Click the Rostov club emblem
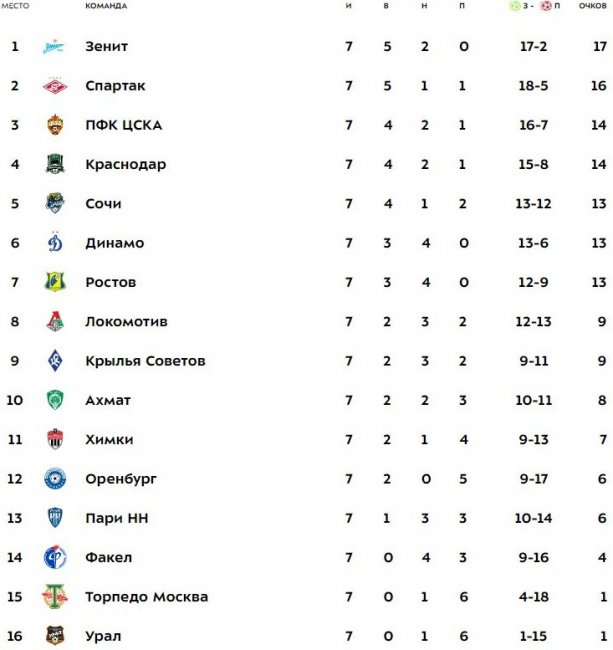 tap(55, 282)
